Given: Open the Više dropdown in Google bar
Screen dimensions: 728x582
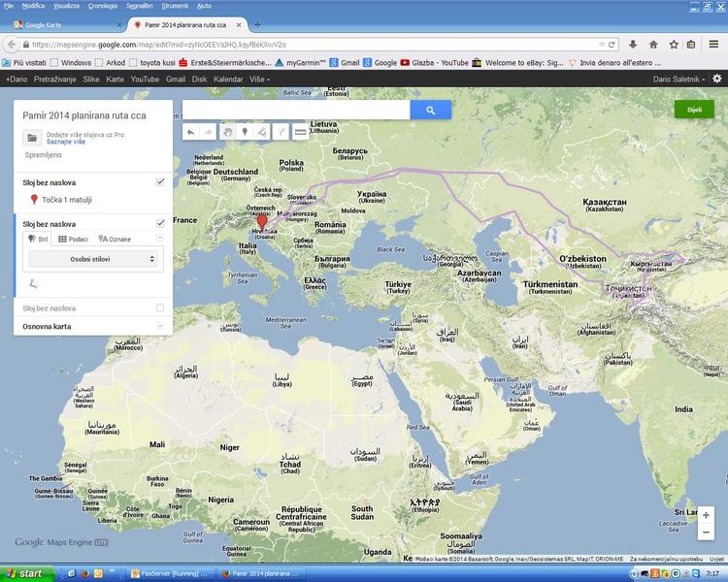Looking at the screenshot, I should [x=259, y=79].
